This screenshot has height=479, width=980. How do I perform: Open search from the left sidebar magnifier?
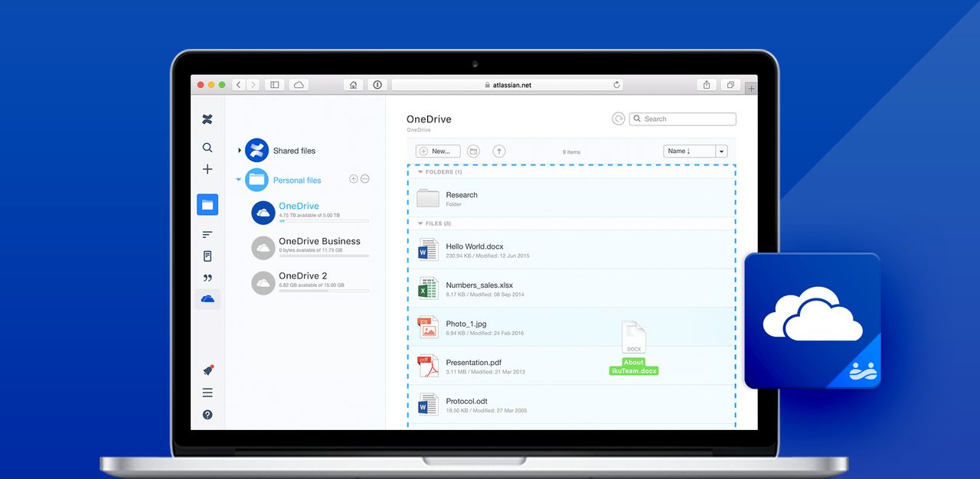pyautogui.click(x=207, y=148)
